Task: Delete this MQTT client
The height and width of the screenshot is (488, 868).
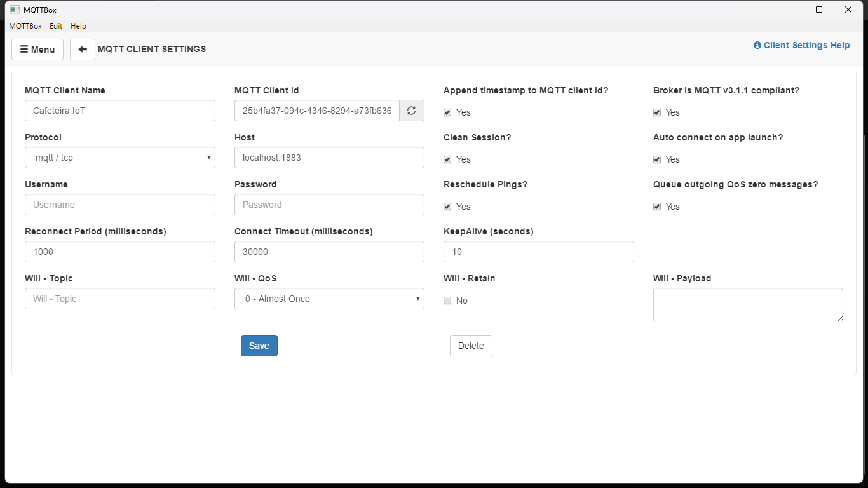Action: pos(471,346)
